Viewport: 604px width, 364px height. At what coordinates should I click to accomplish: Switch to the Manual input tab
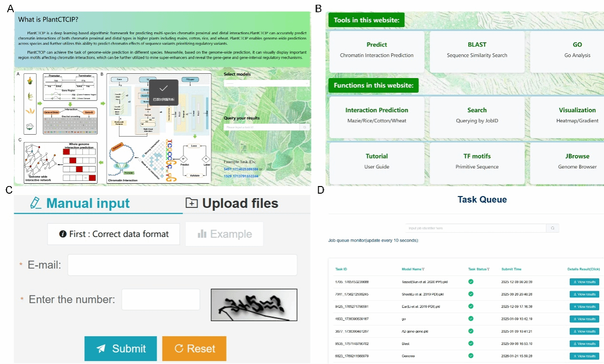click(x=80, y=204)
